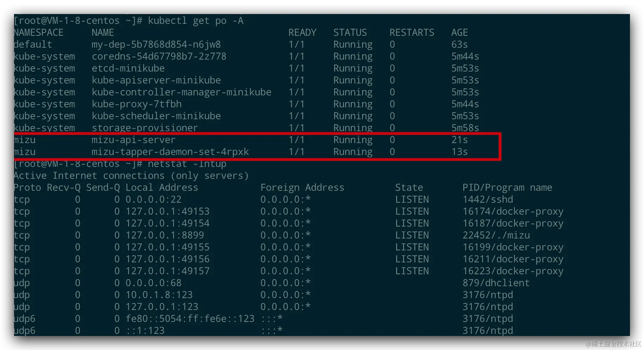
Task: Click age value 13s for mizu-tapper
Action: pyautogui.click(x=460, y=152)
